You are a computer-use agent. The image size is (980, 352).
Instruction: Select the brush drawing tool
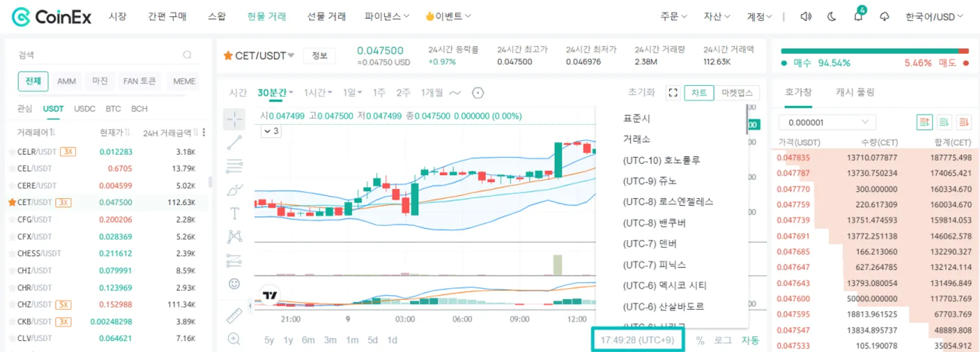(x=234, y=190)
